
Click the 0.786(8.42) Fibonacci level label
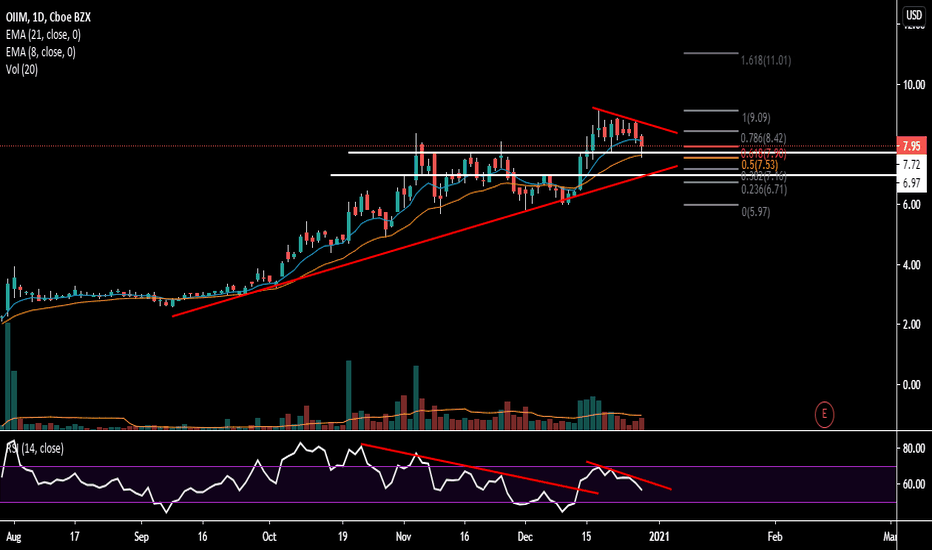[763, 138]
